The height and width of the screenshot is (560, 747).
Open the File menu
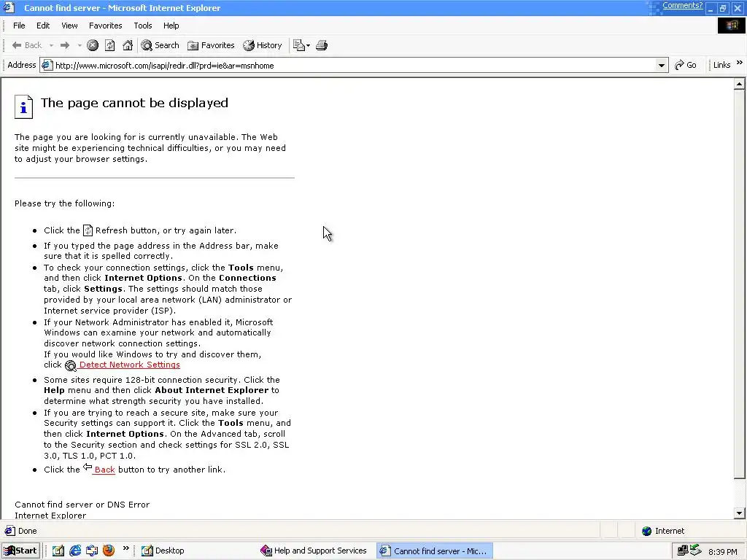click(x=19, y=26)
